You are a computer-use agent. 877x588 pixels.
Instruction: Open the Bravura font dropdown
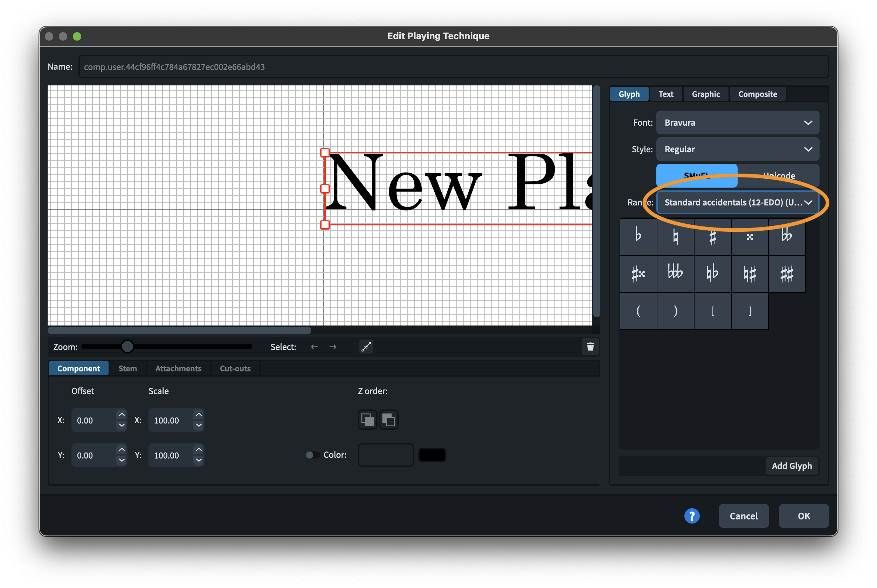click(737, 122)
